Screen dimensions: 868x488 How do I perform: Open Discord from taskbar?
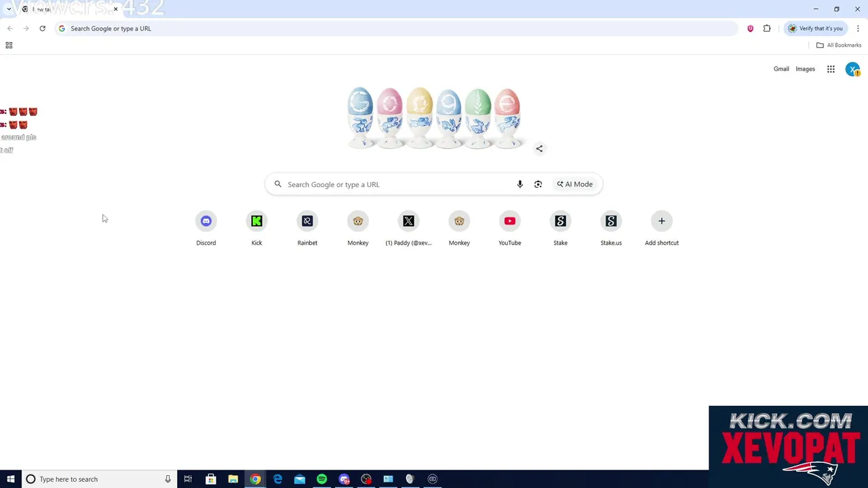(x=344, y=479)
